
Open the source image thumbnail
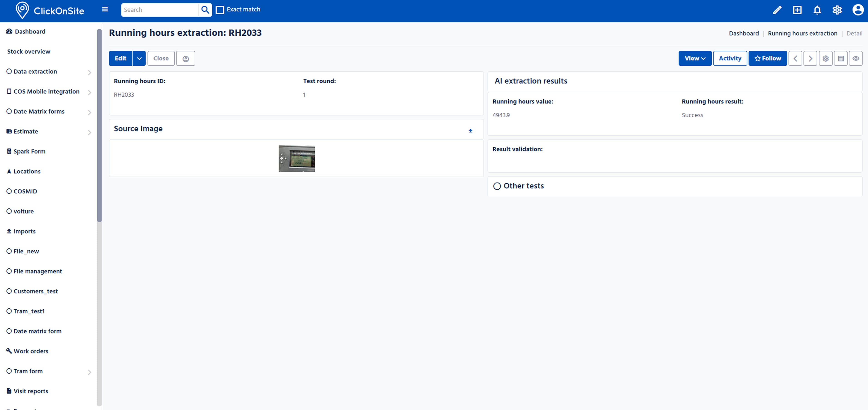[x=296, y=158]
